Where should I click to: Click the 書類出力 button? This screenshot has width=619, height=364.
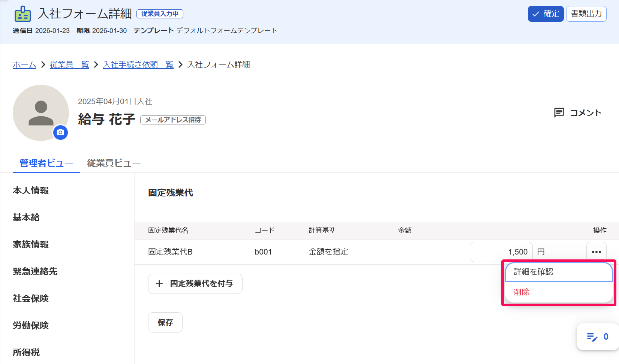point(586,14)
